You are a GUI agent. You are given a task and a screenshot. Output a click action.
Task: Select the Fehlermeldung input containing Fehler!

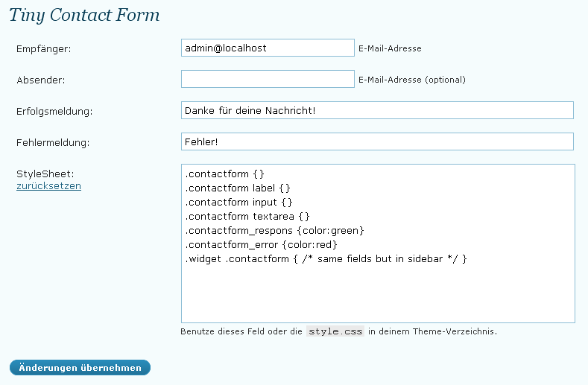tap(377, 141)
